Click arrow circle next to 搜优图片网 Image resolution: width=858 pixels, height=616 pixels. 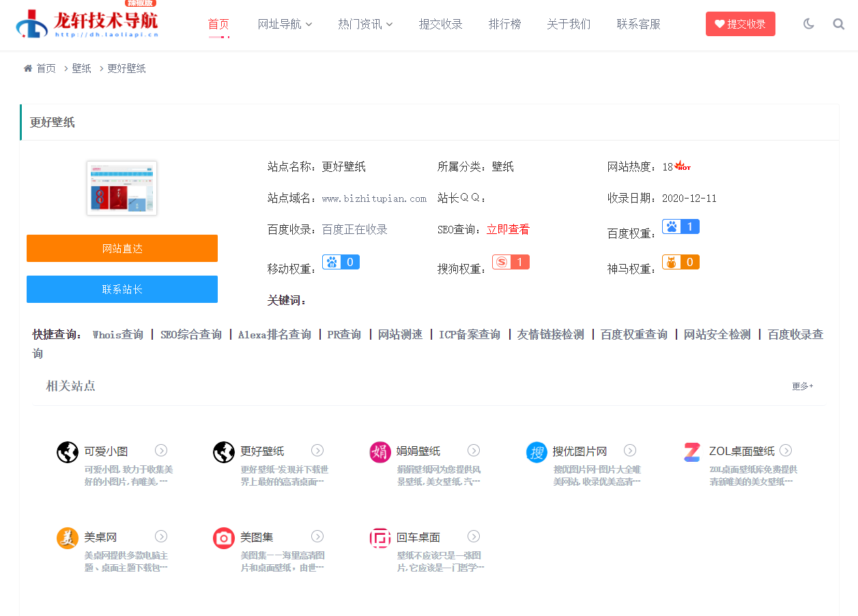coord(630,450)
